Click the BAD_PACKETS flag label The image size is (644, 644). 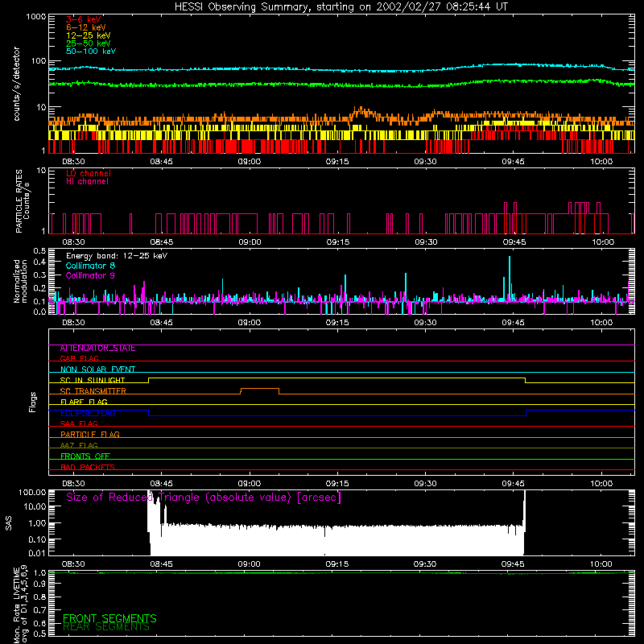click(88, 467)
